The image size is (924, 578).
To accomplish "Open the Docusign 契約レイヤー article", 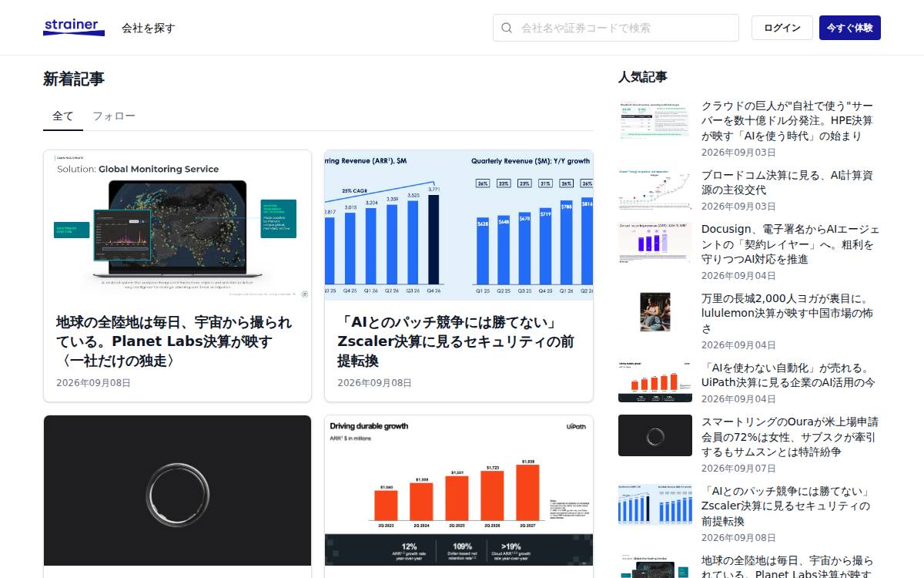I will [x=791, y=244].
